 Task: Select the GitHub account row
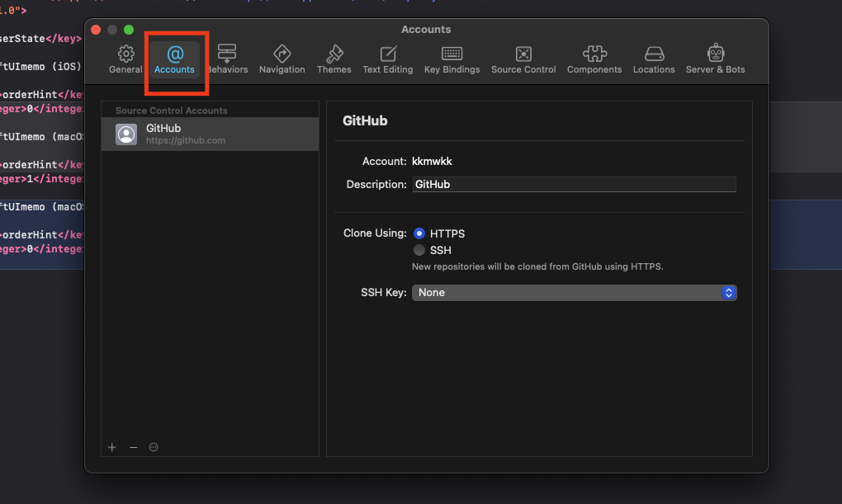(x=210, y=134)
